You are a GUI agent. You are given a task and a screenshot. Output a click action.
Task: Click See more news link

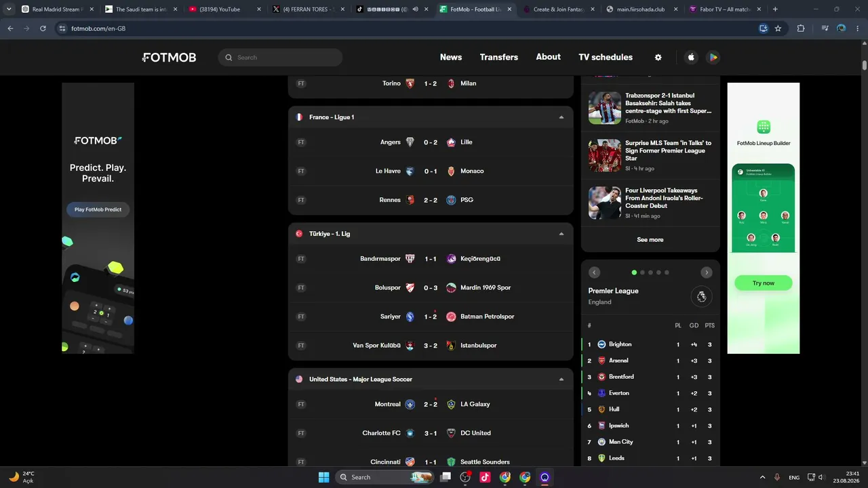650,240
